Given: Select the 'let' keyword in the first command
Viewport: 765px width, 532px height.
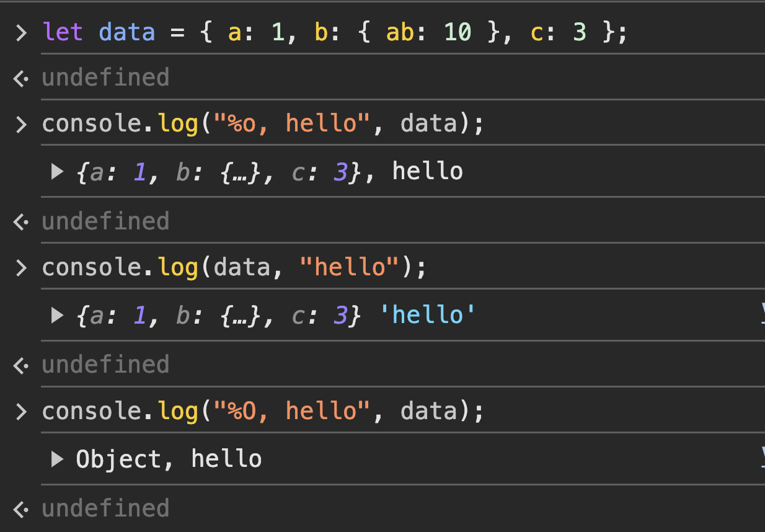Looking at the screenshot, I should pyautogui.click(x=63, y=32).
